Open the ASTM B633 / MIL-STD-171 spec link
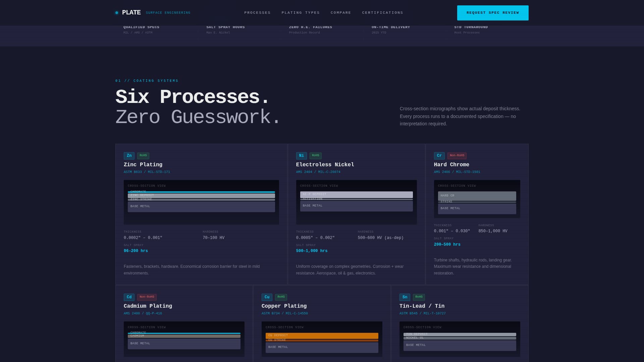644x362 pixels. pos(147,172)
